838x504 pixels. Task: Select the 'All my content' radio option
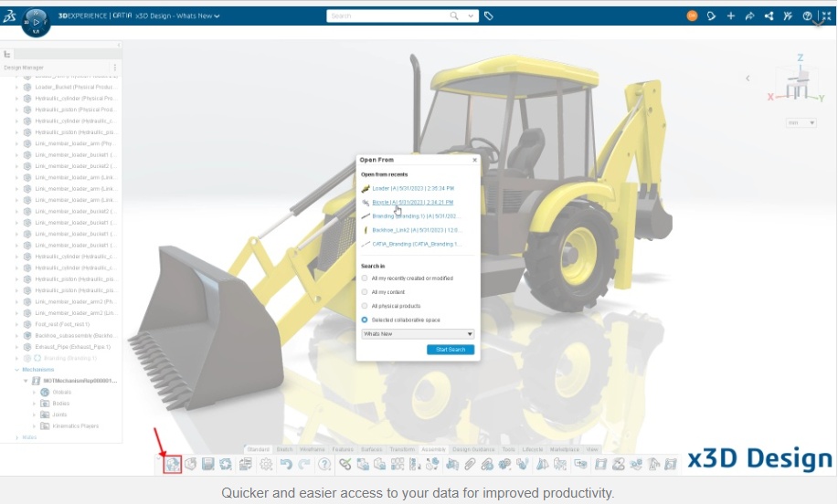[x=365, y=292]
